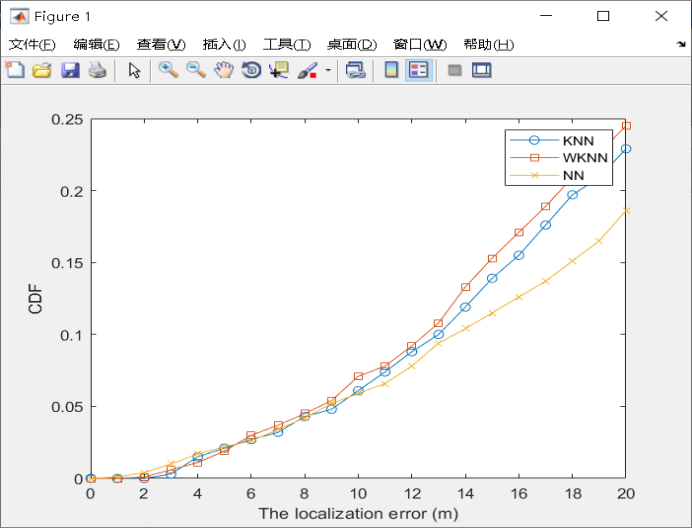Maximize the Figure 1 window
692x528 pixels.
click(603, 16)
